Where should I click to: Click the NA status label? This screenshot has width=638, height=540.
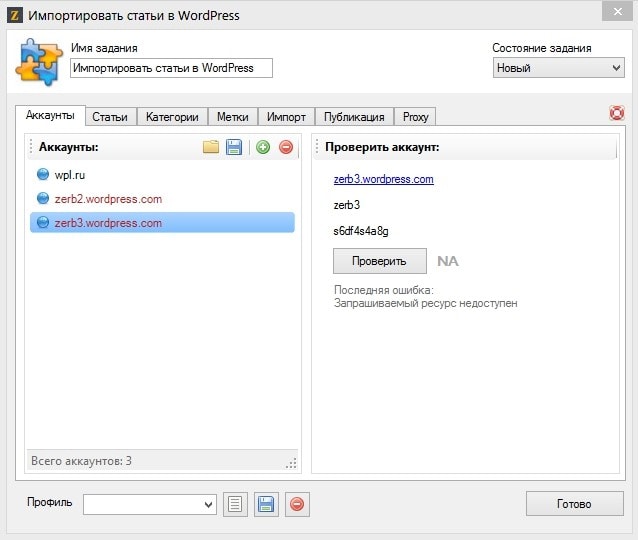[x=448, y=261]
